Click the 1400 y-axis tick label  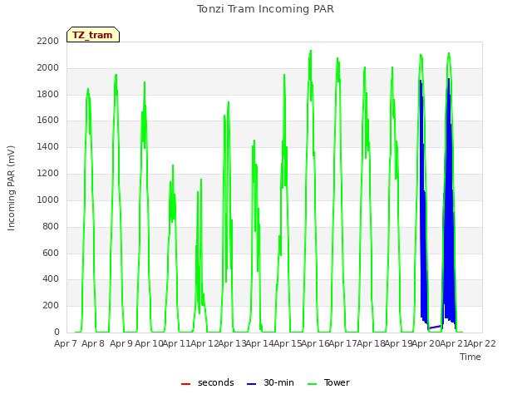[x=48, y=147]
